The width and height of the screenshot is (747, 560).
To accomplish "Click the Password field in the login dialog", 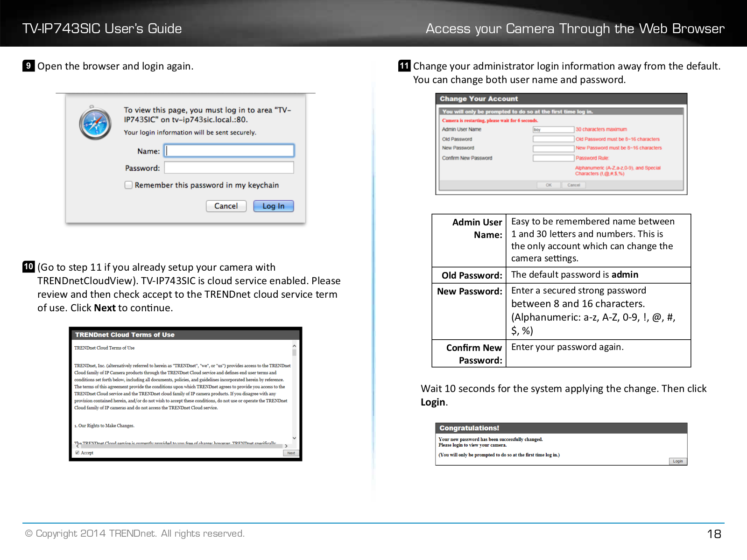I will [x=229, y=168].
